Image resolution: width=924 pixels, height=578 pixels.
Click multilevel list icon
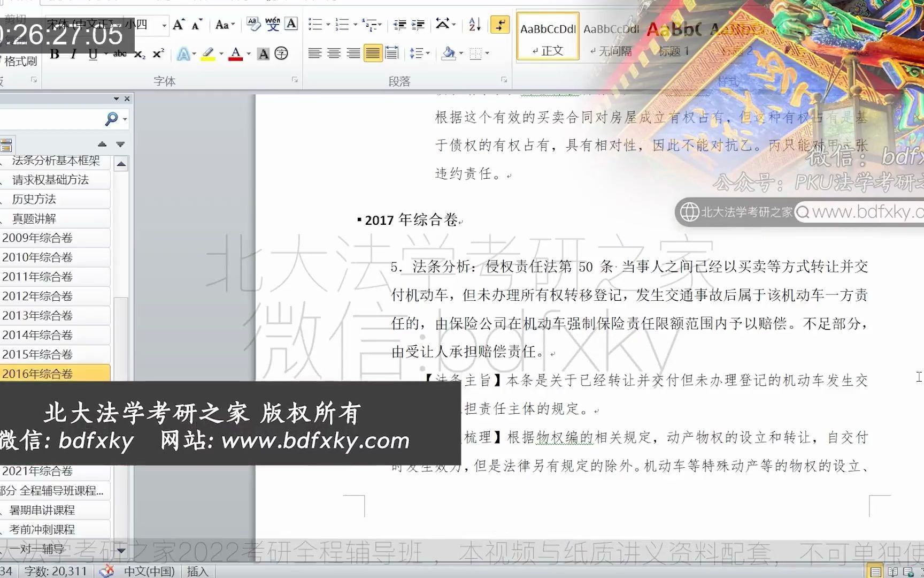pos(369,24)
